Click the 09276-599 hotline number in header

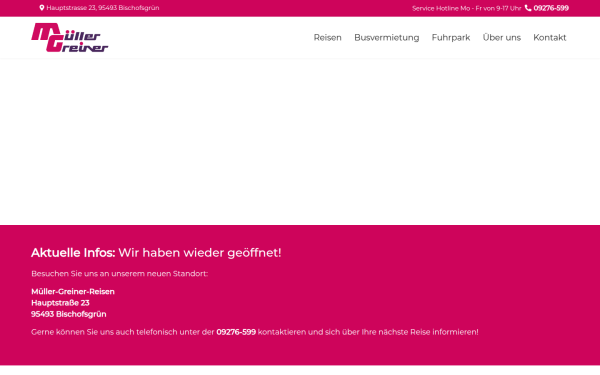coord(551,8)
